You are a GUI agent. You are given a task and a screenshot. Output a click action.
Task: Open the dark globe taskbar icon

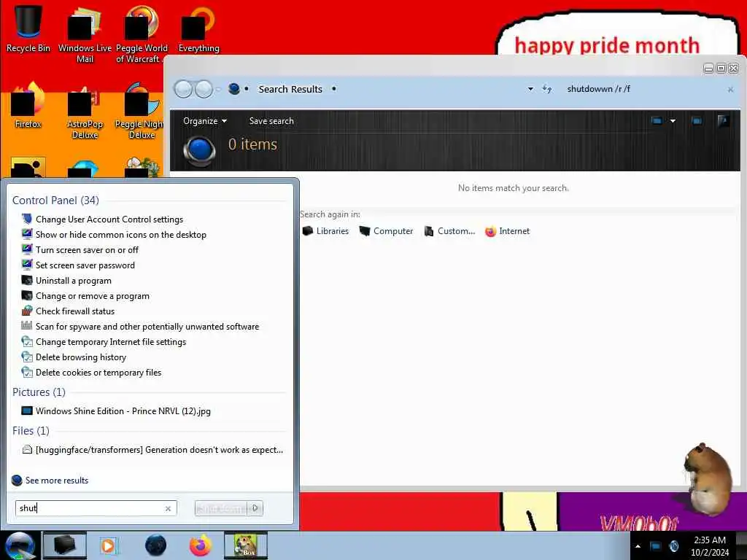click(156, 545)
